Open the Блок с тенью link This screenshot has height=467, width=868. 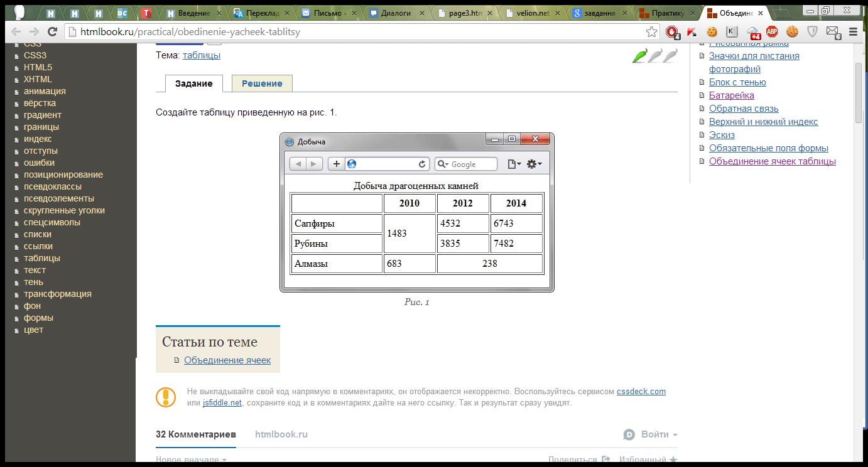tap(737, 82)
